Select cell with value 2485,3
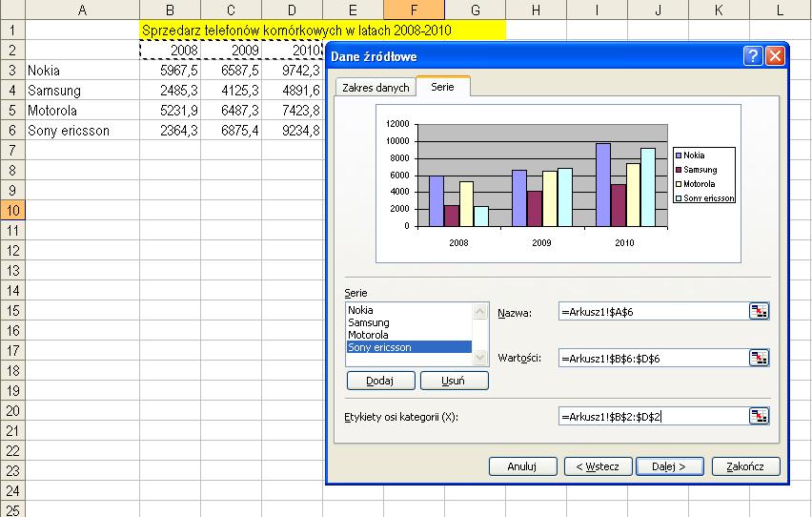812x517 pixels. (x=170, y=91)
